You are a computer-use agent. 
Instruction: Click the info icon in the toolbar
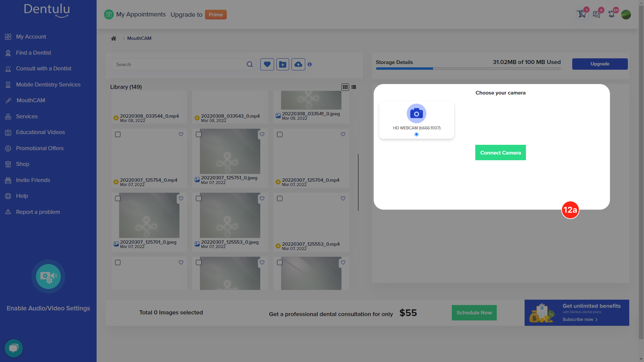tap(310, 64)
